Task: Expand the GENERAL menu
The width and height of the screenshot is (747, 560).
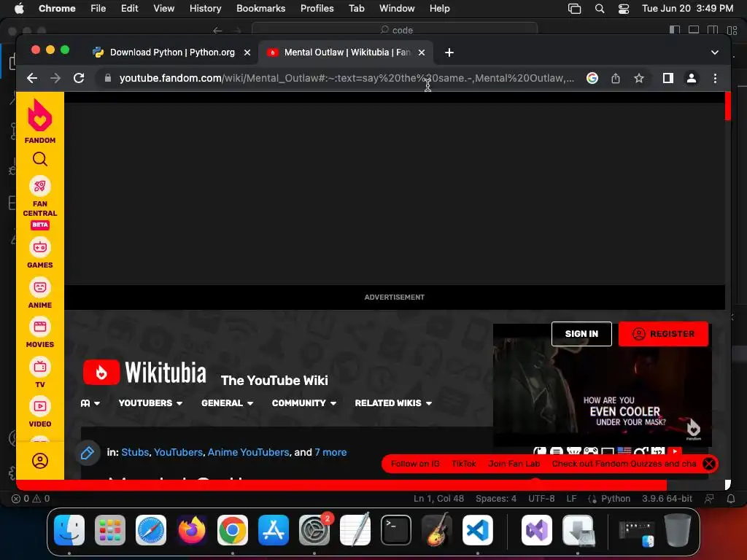Action: [x=228, y=402]
